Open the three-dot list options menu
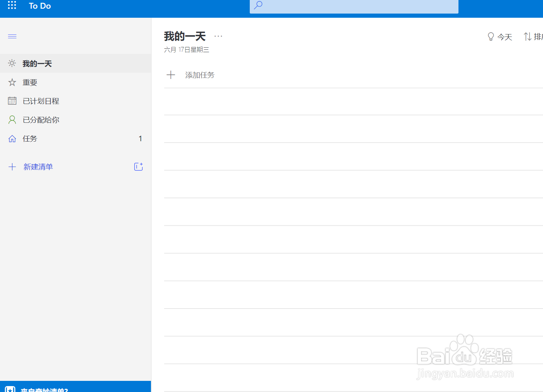Image resolution: width=543 pixels, height=392 pixels. pyautogui.click(x=218, y=36)
